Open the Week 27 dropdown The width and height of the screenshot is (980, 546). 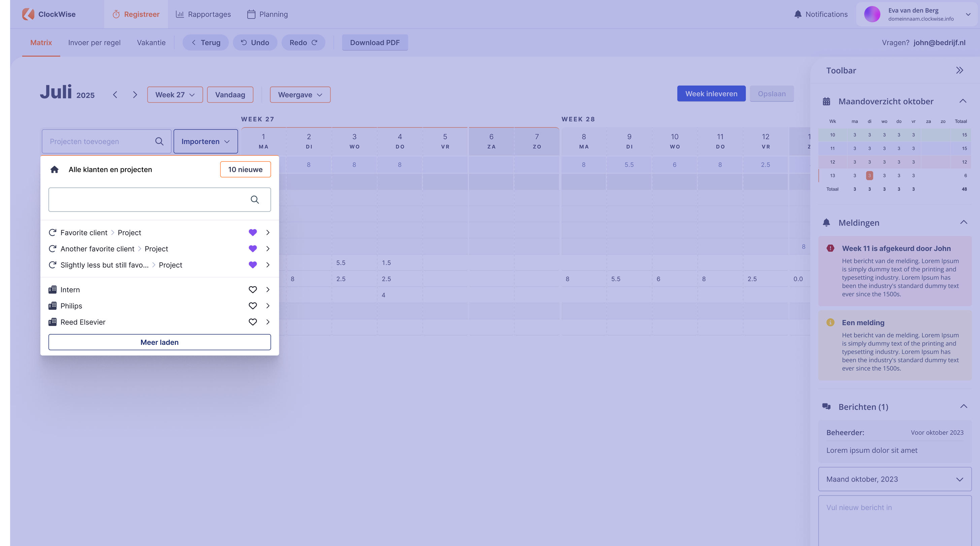point(175,95)
